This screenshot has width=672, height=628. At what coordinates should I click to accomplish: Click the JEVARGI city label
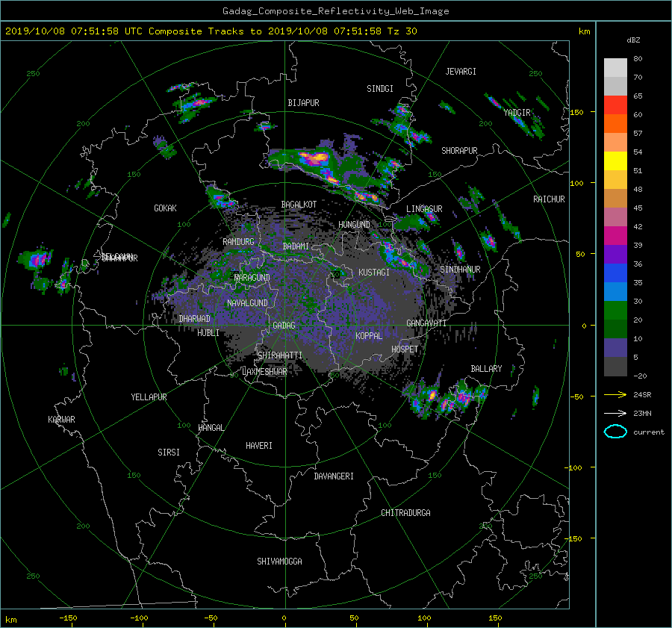point(461,72)
